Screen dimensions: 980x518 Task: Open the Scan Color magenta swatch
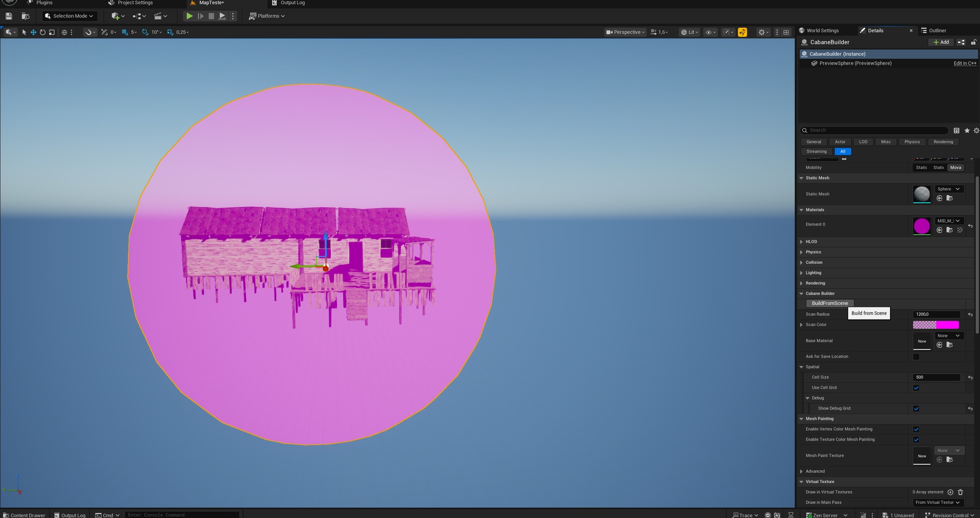pos(936,325)
